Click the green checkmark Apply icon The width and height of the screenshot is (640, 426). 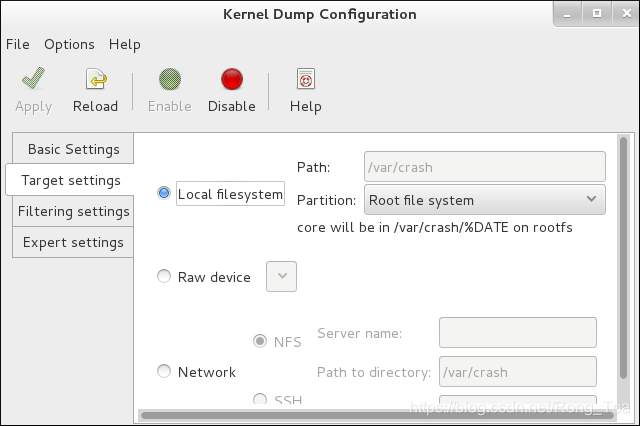coord(33,78)
